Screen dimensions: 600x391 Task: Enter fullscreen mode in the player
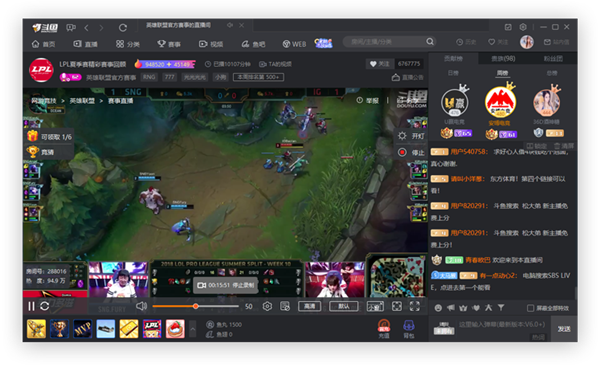tap(414, 306)
